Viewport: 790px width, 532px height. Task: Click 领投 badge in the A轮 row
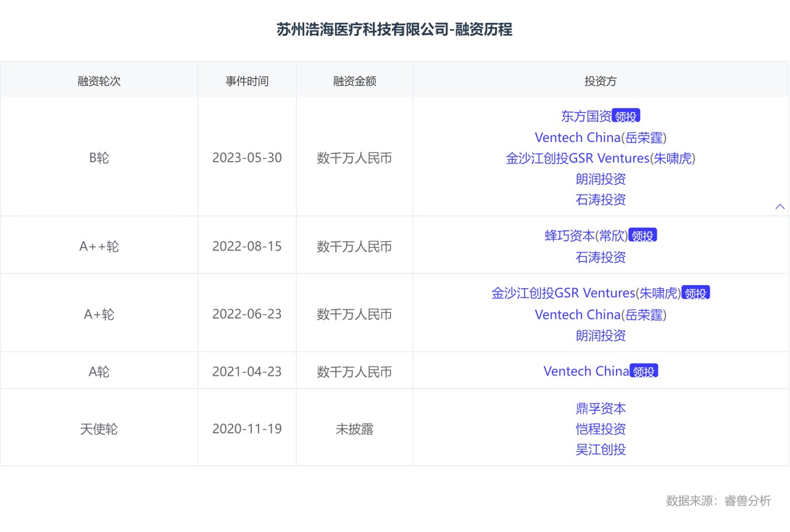click(x=644, y=371)
